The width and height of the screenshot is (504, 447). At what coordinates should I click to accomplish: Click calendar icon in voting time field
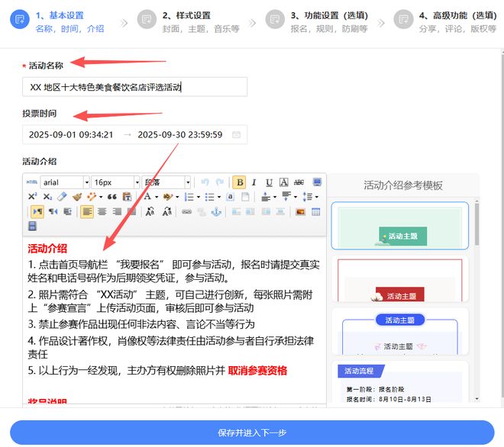tap(237, 135)
